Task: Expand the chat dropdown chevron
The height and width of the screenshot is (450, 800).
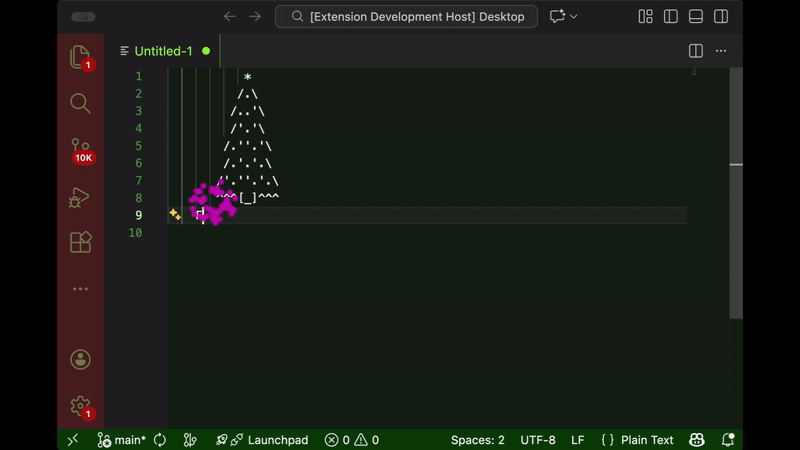Action: (x=573, y=17)
